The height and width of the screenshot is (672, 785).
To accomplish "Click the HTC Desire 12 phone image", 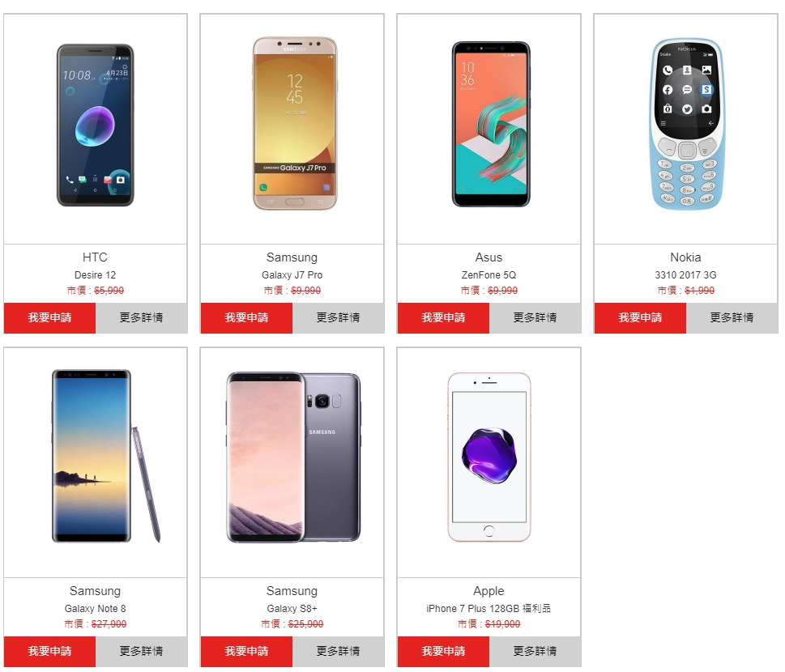I will (x=95, y=125).
